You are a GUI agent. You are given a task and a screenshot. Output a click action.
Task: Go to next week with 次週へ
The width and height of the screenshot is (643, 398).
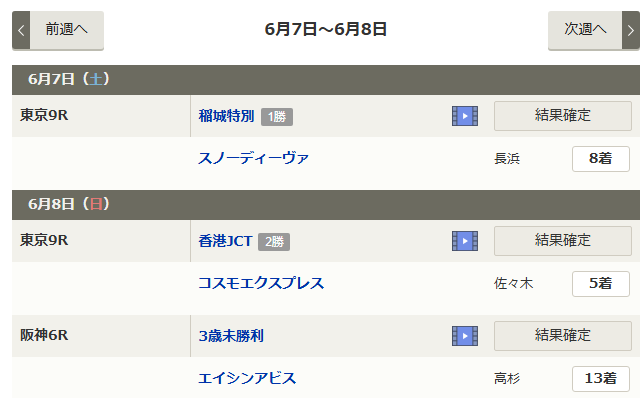(585, 30)
